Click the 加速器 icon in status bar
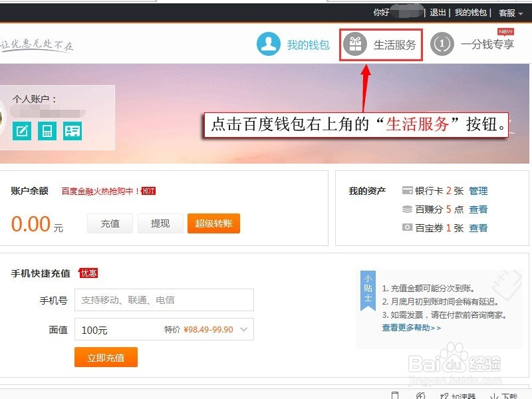The image size is (532, 399). (x=444, y=396)
